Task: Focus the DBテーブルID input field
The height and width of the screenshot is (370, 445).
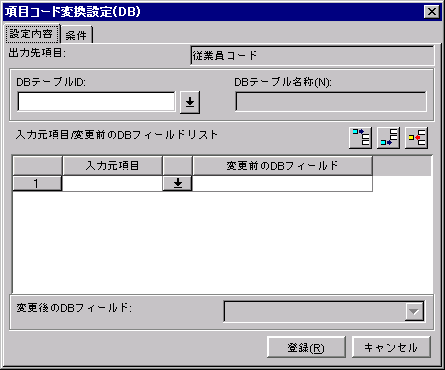Action: click(96, 102)
